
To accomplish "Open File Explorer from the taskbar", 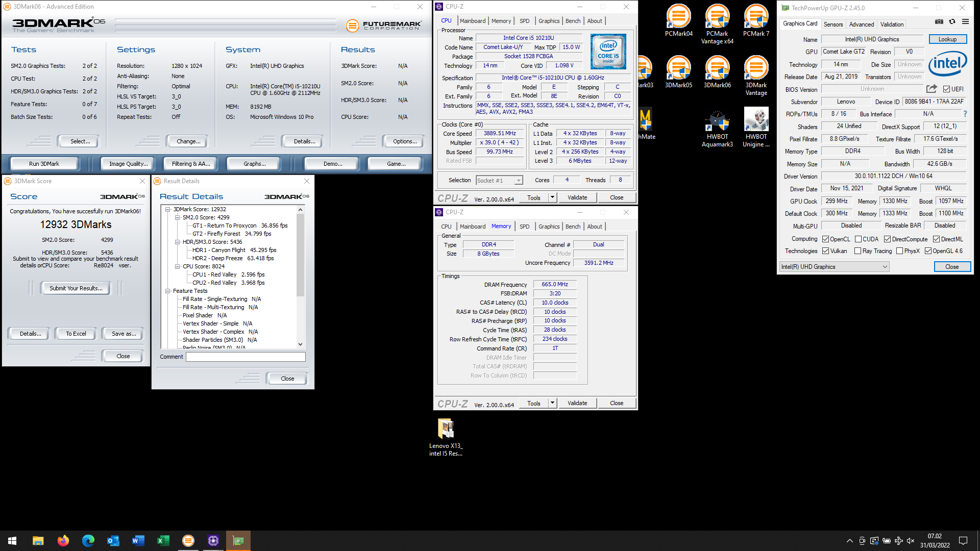I will coord(38,541).
